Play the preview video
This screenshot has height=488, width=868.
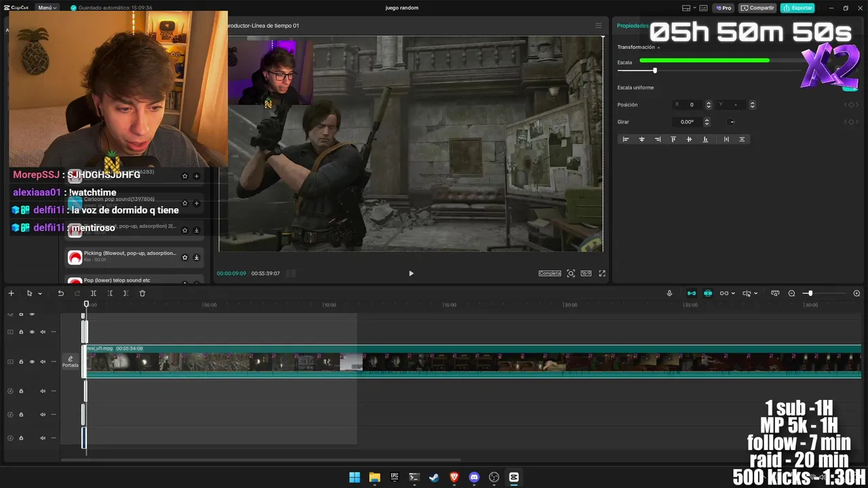pyautogui.click(x=411, y=273)
